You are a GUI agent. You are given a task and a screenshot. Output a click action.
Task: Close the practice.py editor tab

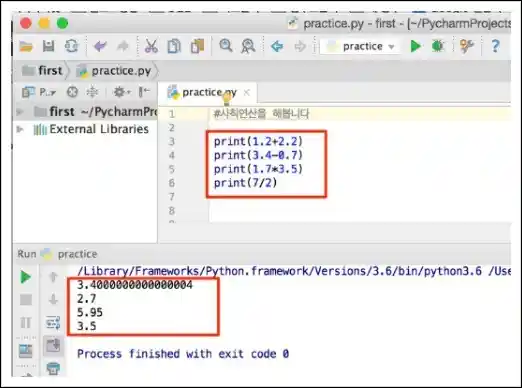[x=247, y=92]
